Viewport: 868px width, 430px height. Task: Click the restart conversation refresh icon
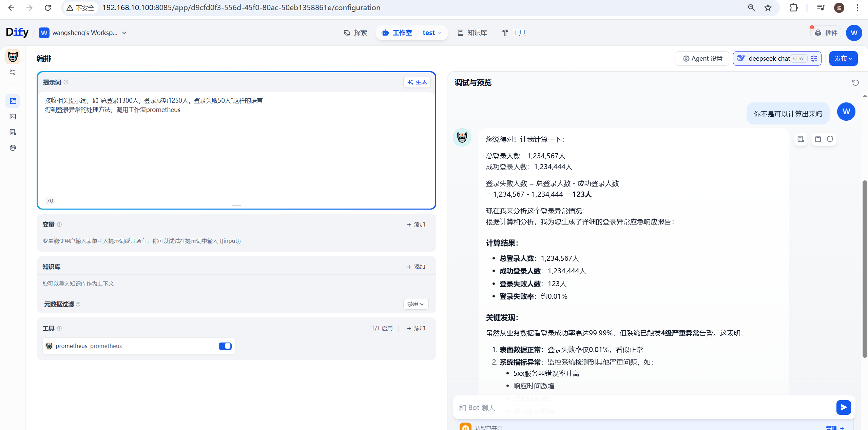(855, 83)
